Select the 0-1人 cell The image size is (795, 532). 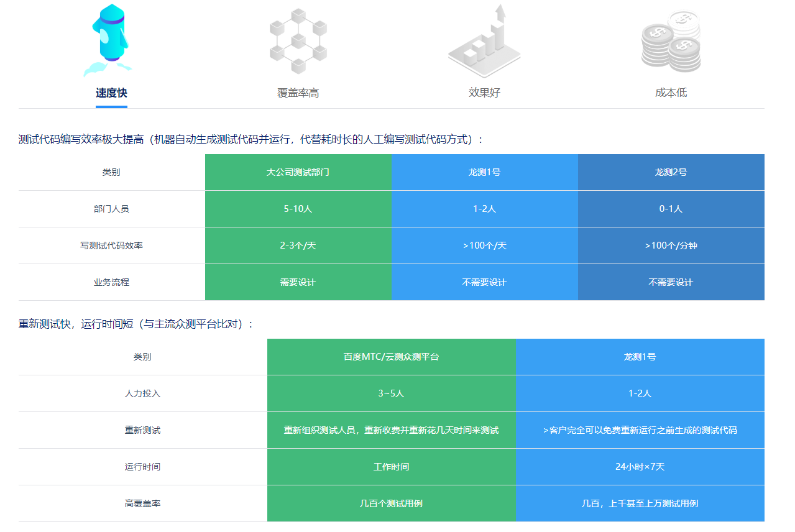point(671,209)
